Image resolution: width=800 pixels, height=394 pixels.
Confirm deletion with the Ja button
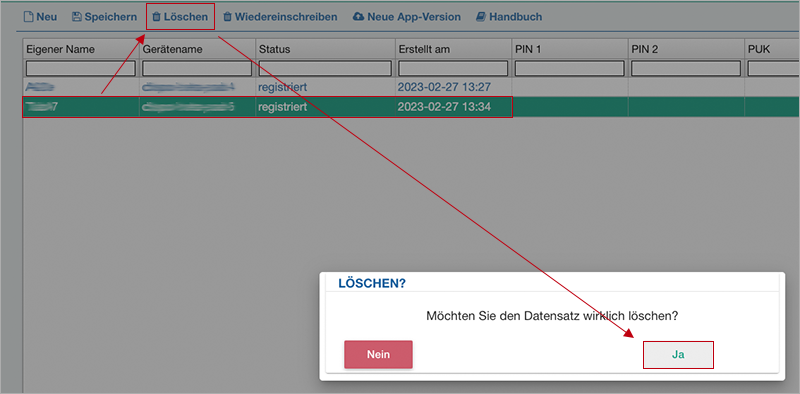point(678,355)
